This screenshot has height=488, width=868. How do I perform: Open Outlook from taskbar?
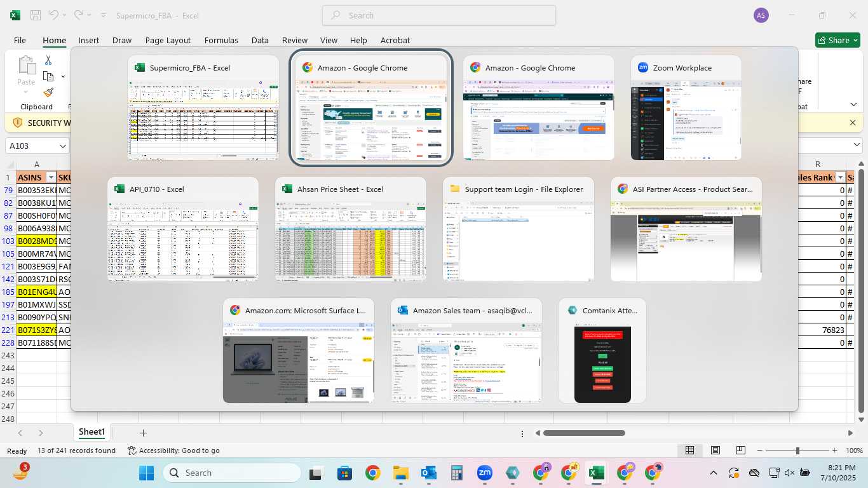click(x=428, y=473)
